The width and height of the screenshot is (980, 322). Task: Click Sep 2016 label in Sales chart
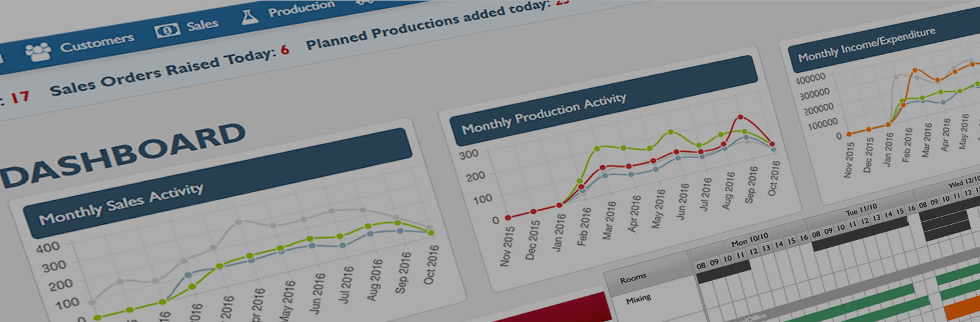(x=402, y=272)
